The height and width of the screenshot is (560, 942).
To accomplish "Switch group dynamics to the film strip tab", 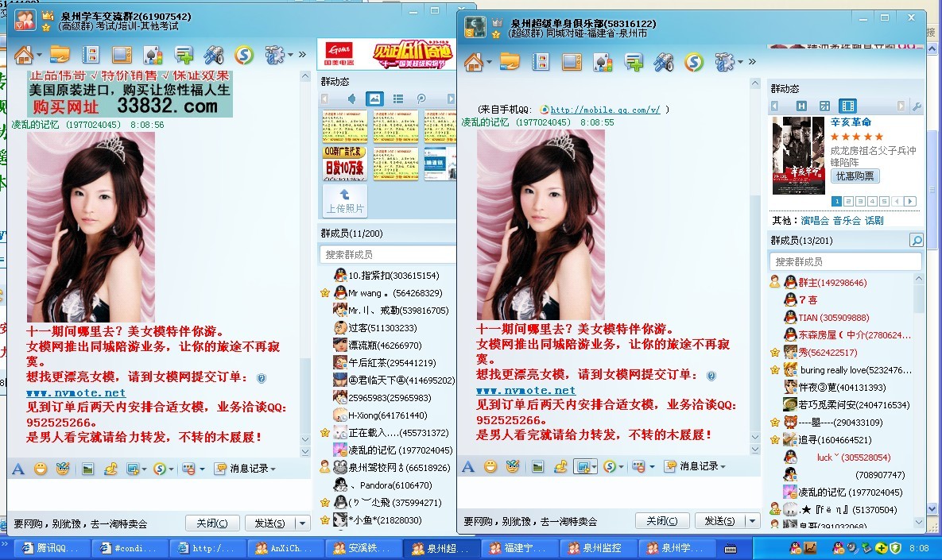I will click(x=849, y=106).
